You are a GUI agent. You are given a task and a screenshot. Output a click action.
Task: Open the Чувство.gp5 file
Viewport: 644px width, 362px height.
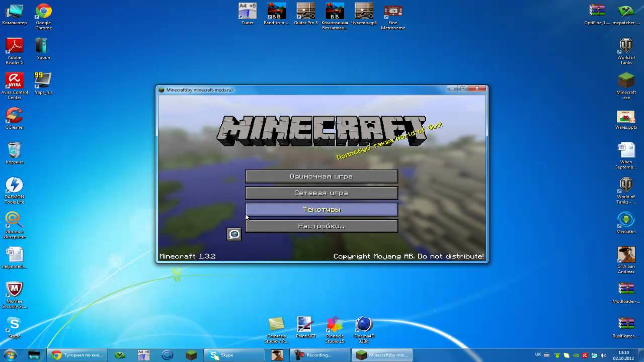pyautogui.click(x=364, y=14)
